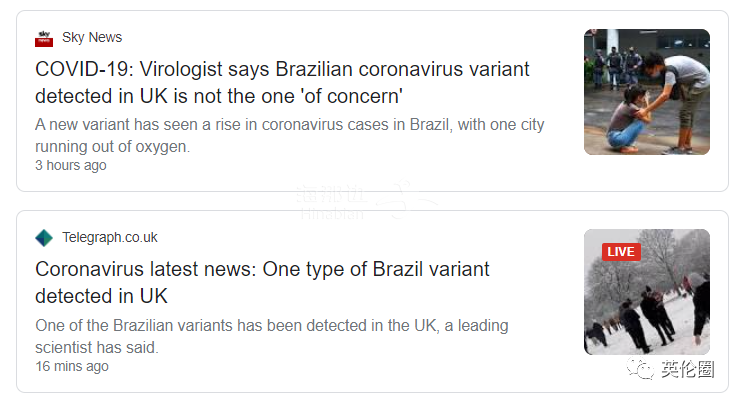Click the Telegraph diamond logo icon

(44, 238)
